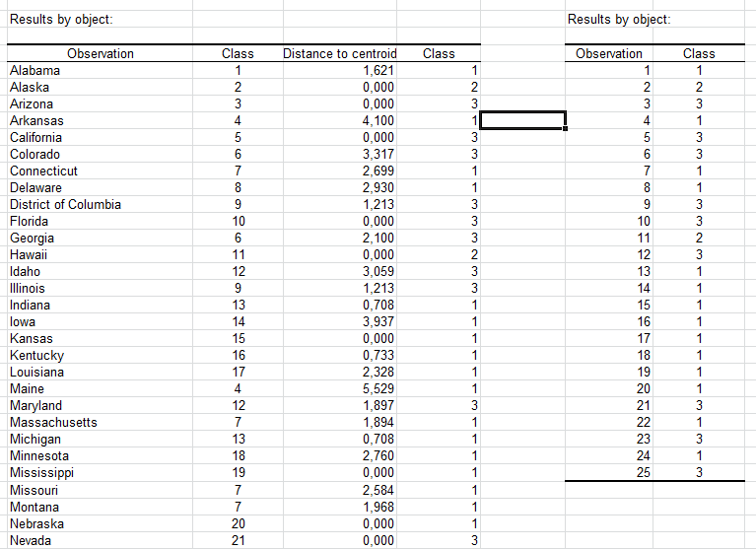The height and width of the screenshot is (549, 756).
Task: Select the currently active outlined cell
Action: click(522, 120)
